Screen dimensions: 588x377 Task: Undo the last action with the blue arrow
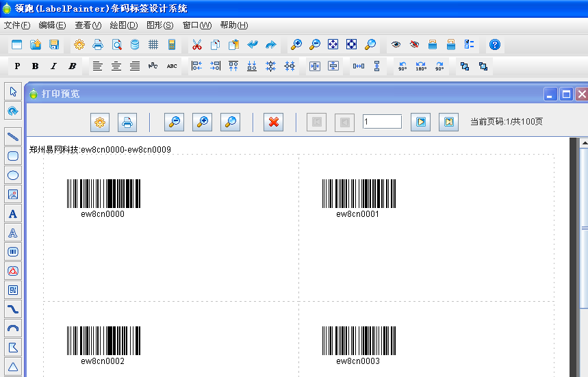tap(253, 44)
